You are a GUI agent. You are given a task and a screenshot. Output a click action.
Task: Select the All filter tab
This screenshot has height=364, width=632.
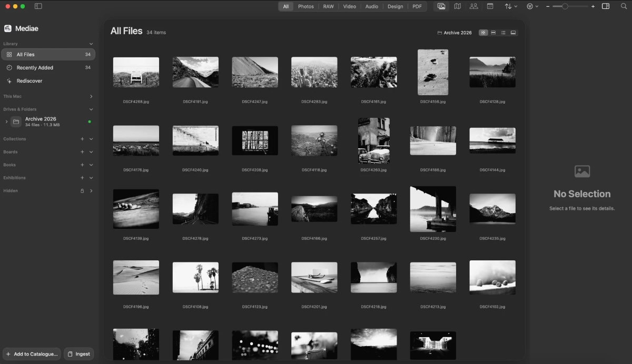[286, 6]
